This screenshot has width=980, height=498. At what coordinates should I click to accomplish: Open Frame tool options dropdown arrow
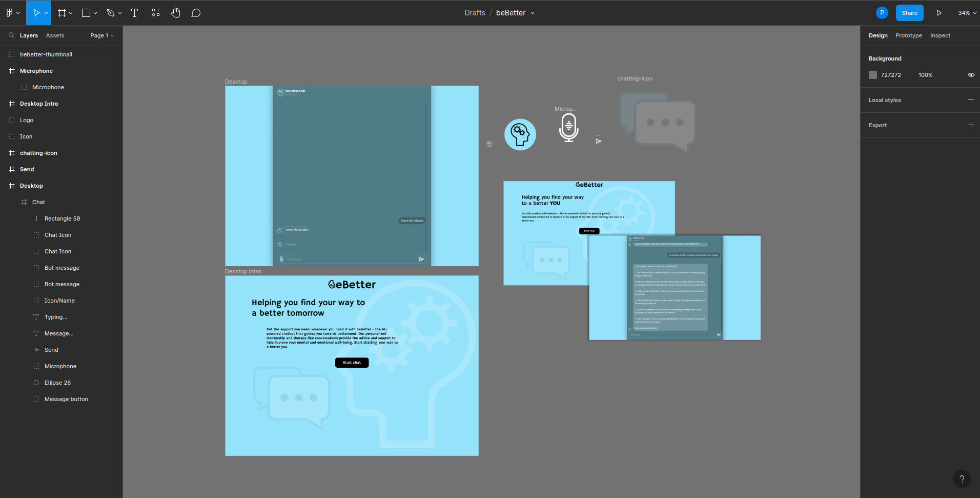click(x=71, y=13)
